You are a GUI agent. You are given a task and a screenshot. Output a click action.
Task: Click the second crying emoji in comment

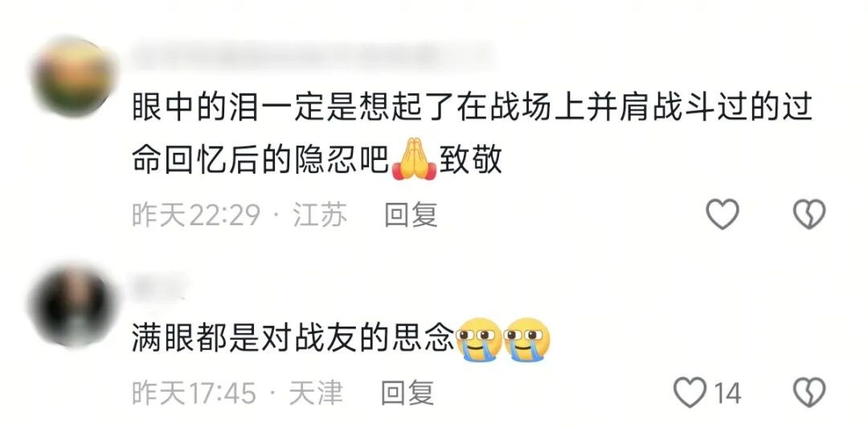point(527,340)
